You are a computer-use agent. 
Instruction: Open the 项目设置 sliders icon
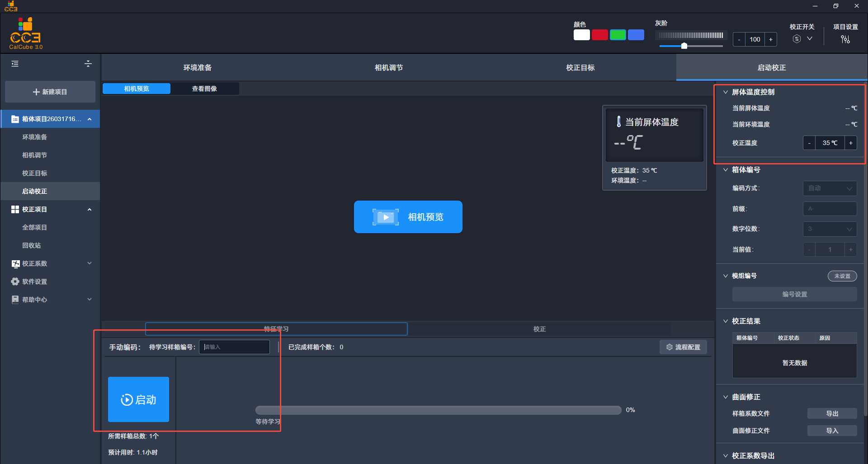(x=845, y=39)
